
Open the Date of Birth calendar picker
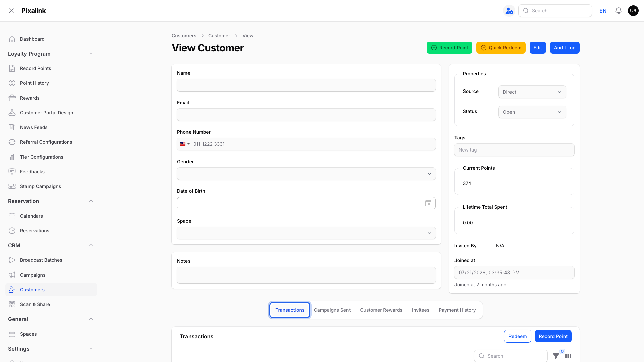428,203
